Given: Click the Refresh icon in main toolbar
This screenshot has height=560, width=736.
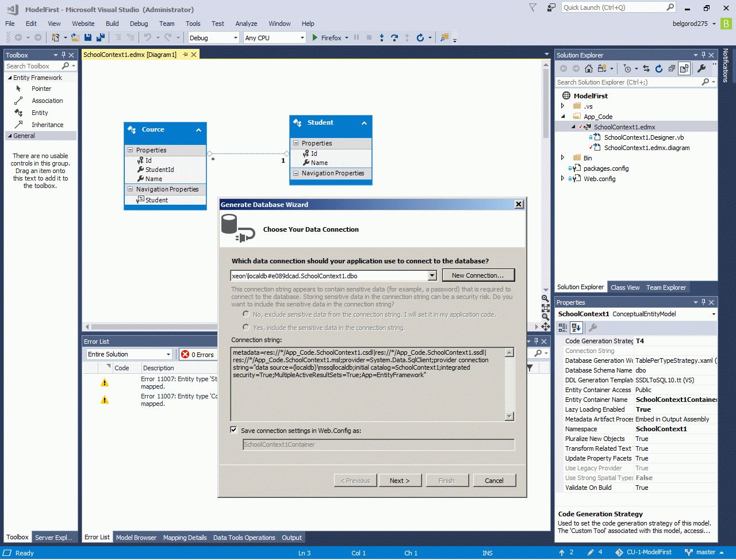Looking at the screenshot, I should click(x=420, y=37).
